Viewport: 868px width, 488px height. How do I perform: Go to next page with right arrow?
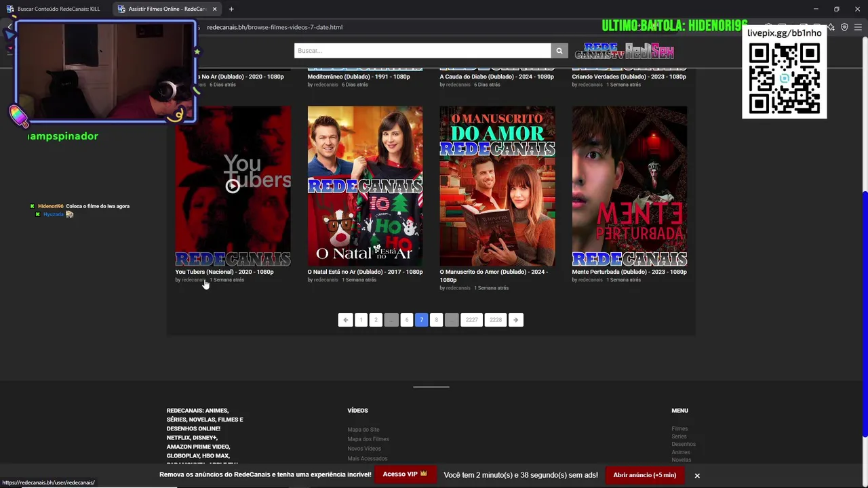[x=516, y=320]
